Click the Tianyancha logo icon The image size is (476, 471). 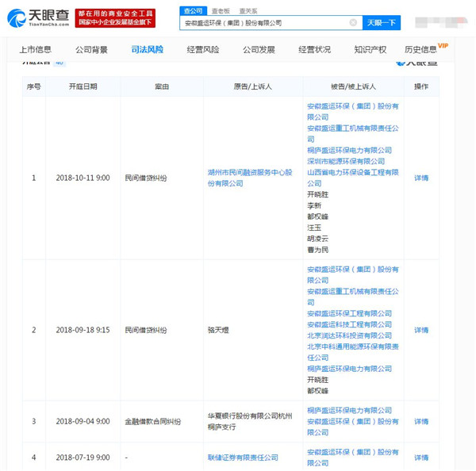click(17, 17)
